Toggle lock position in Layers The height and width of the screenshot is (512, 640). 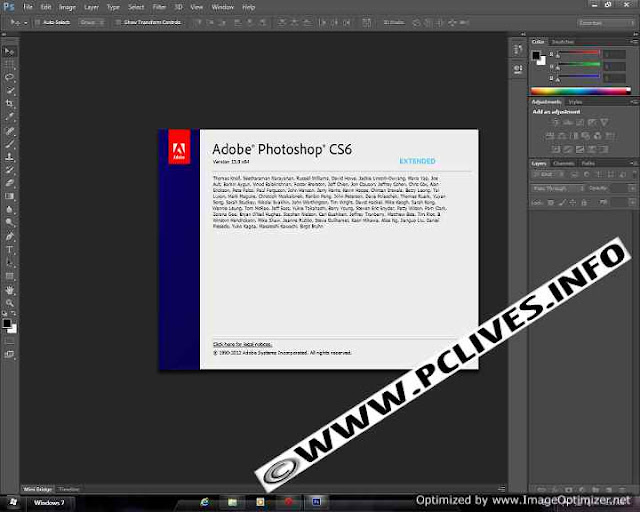(573, 203)
